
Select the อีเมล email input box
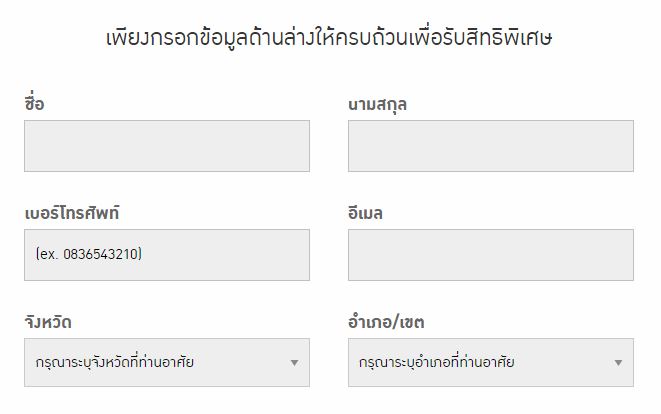click(490, 255)
